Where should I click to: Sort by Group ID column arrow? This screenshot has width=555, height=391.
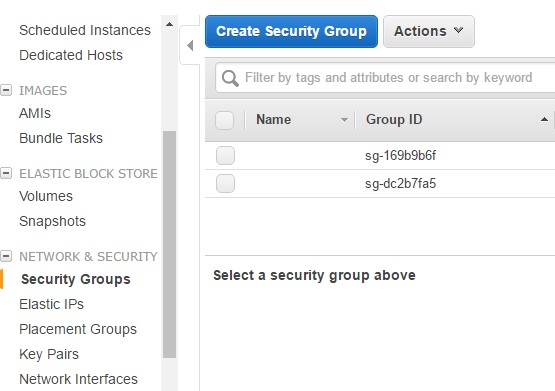coord(544,120)
